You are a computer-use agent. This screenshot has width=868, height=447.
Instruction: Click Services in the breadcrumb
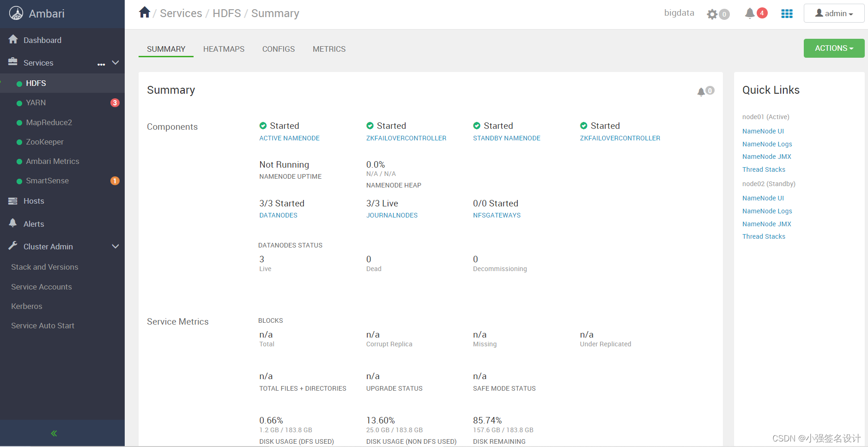click(x=181, y=13)
